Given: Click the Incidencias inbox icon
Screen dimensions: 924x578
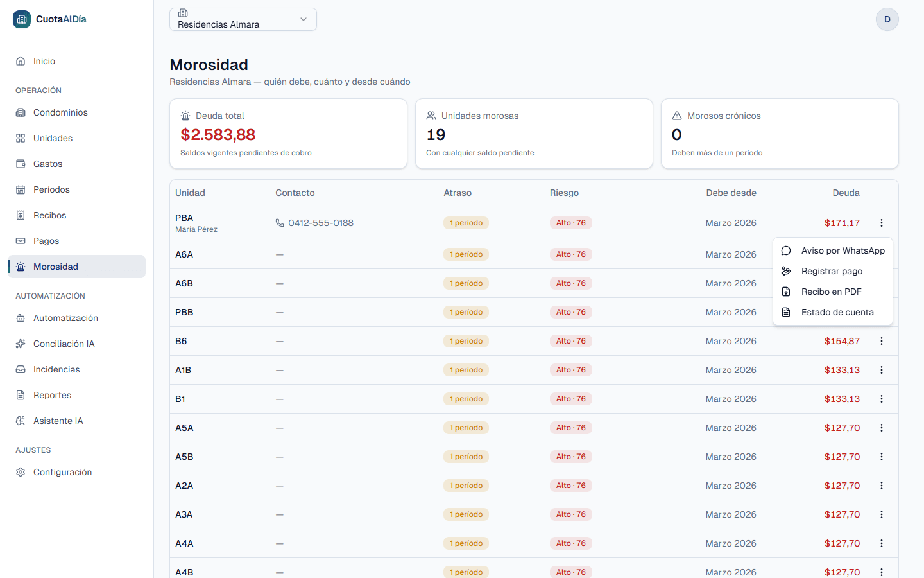Looking at the screenshot, I should click(21, 369).
